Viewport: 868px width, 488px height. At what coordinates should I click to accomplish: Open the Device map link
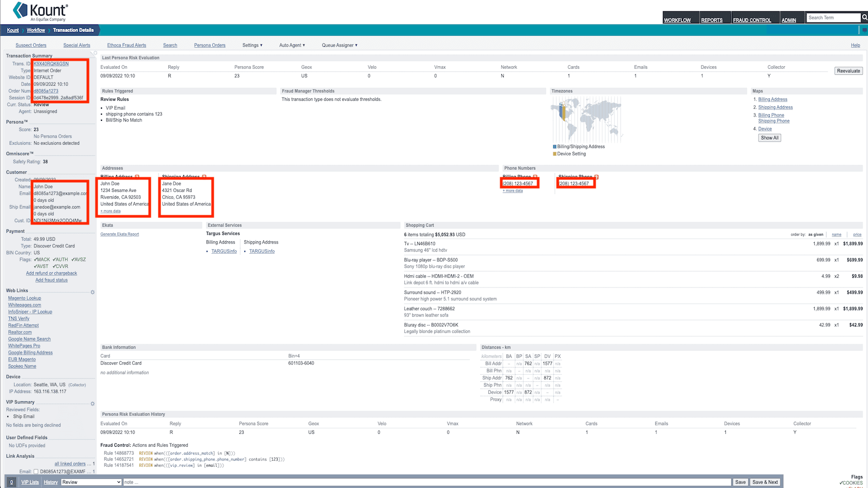click(765, 129)
